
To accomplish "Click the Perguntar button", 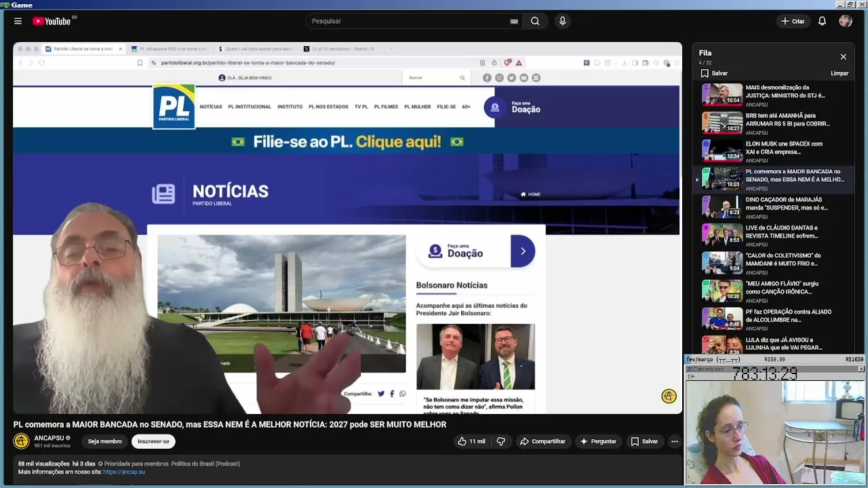I will click(597, 441).
